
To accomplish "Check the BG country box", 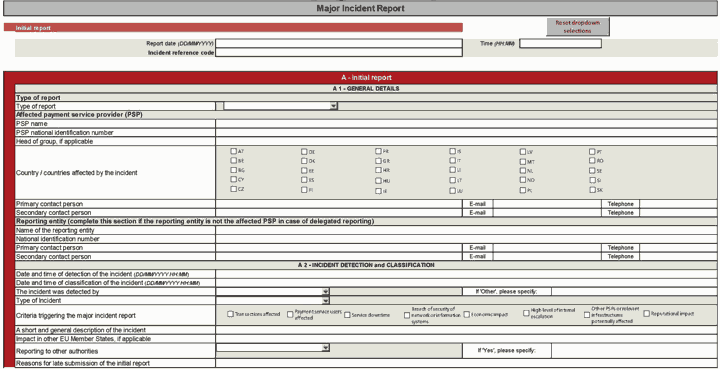I will pyautogui.click(x=234, y=170).
